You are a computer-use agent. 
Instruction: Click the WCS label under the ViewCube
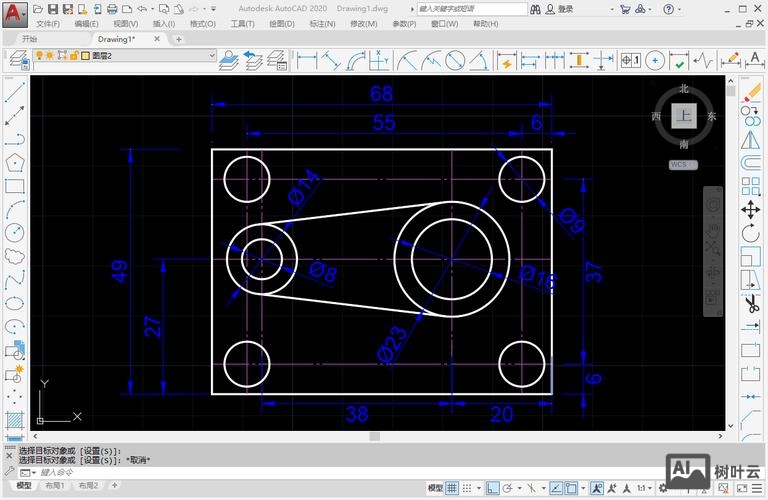pyautogui.click(x=679, y=164)
